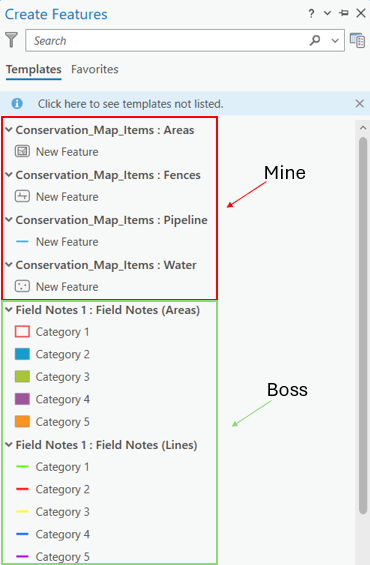The height and width of the screenshot is (565, 370).
Task: Select Category 3 in Field Notes (Areas)
Action: point(62,377)
